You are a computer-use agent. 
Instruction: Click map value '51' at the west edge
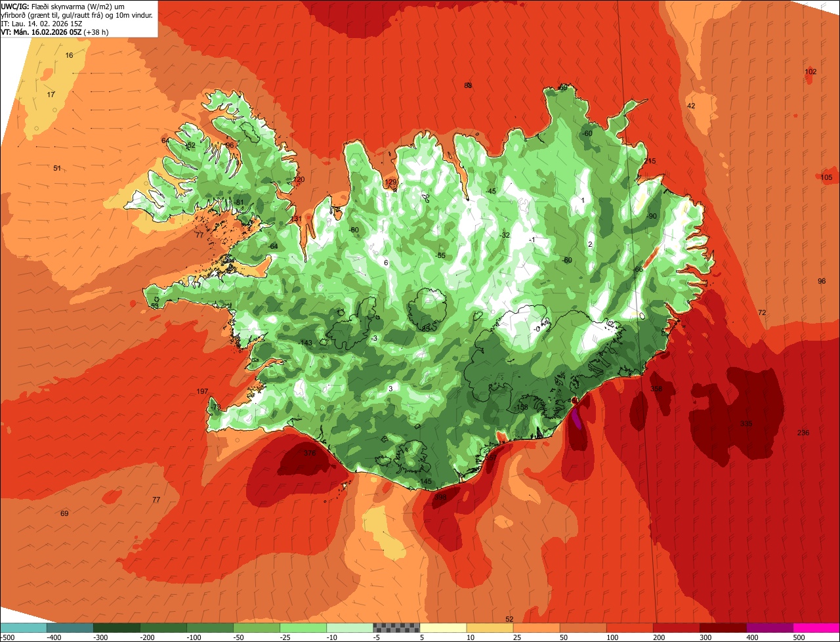pyautogui.click(x=57, y=168)
